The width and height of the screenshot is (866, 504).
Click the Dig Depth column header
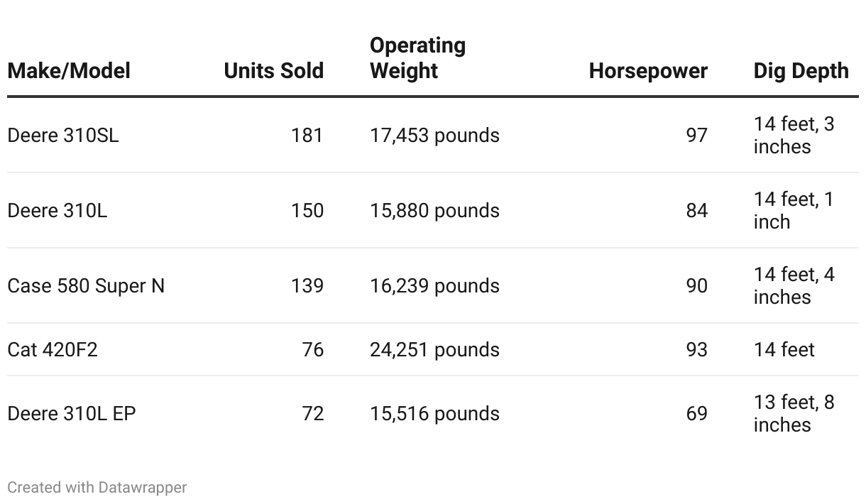click(801, 71)
